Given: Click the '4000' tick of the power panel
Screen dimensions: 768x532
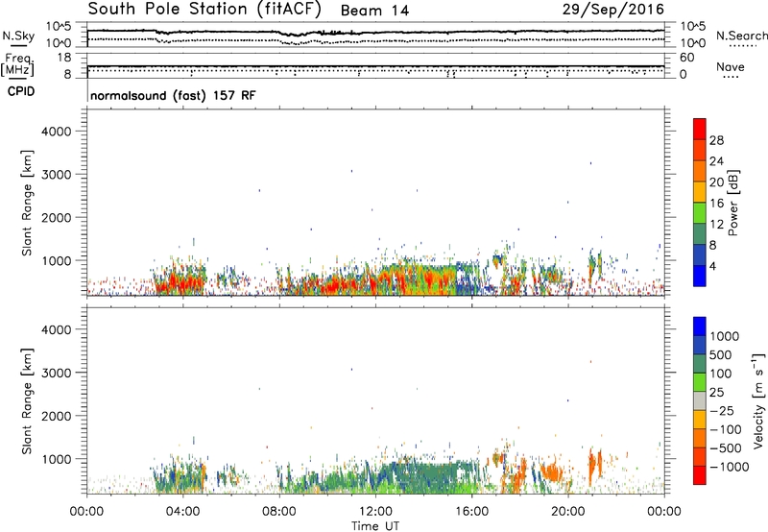Looking at the screenshot, I should point(56,132).
